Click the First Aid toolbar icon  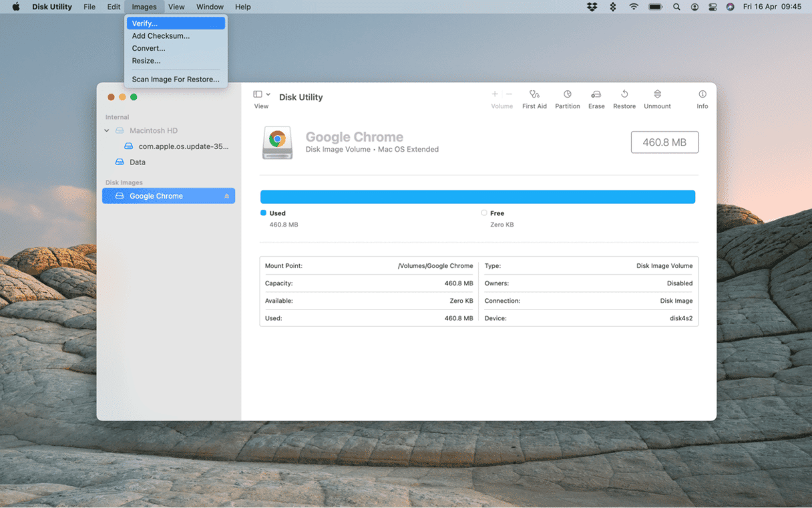coord(534,95)
